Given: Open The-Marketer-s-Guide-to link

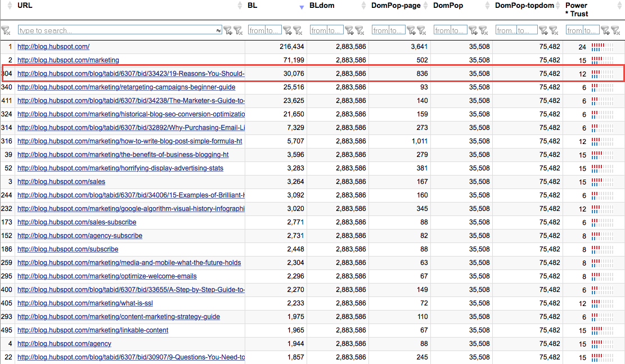Looking at the screenshot, I should [x=131, y=101].
